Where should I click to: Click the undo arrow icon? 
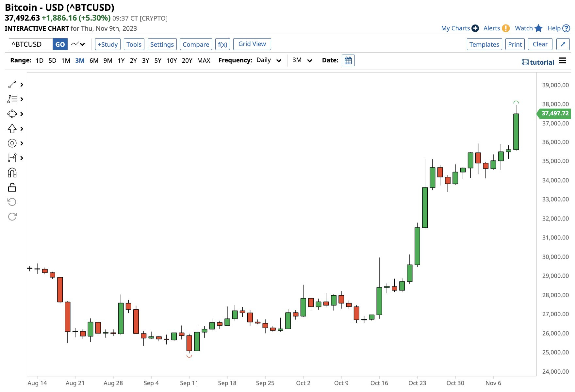(12, 202)
